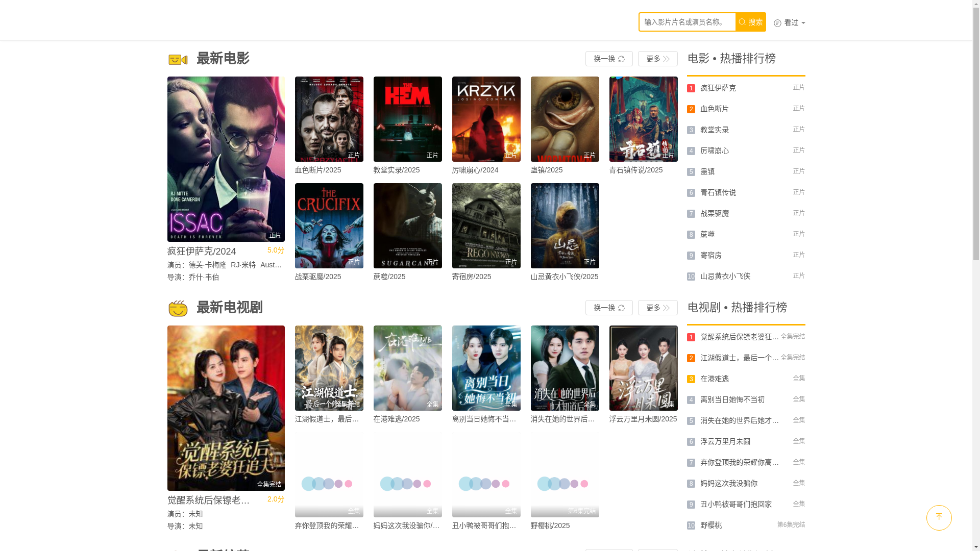This screenshot has width=980, height=551.
Task: Click the 搜索 search button
Action: click(x=750, y=22)
